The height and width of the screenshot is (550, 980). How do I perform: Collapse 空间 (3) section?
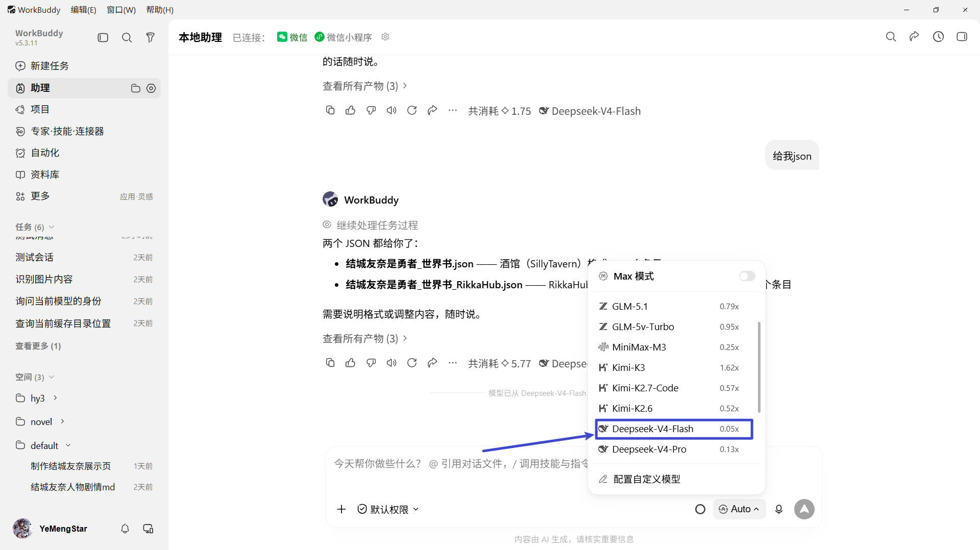[35, 377]
